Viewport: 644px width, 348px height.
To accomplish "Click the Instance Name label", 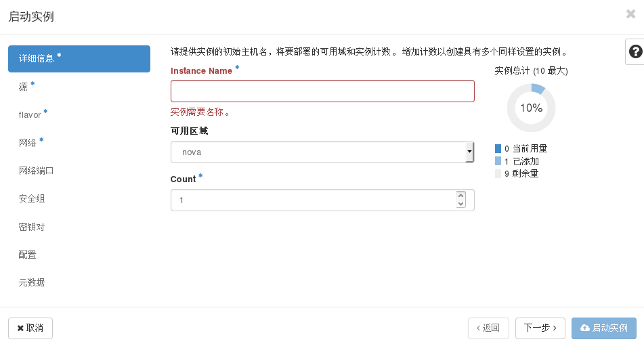I will pos(201,70).
